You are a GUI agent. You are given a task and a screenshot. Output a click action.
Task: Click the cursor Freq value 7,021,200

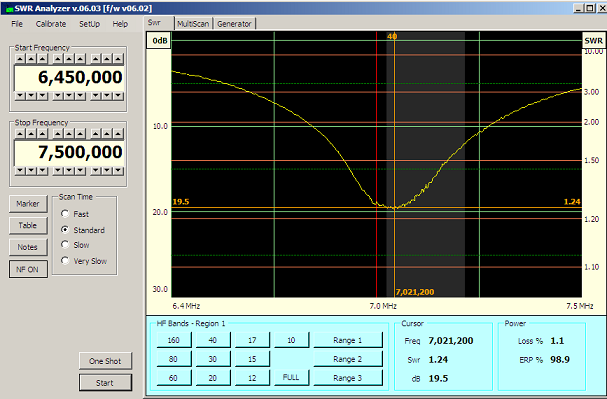(451, 341)
